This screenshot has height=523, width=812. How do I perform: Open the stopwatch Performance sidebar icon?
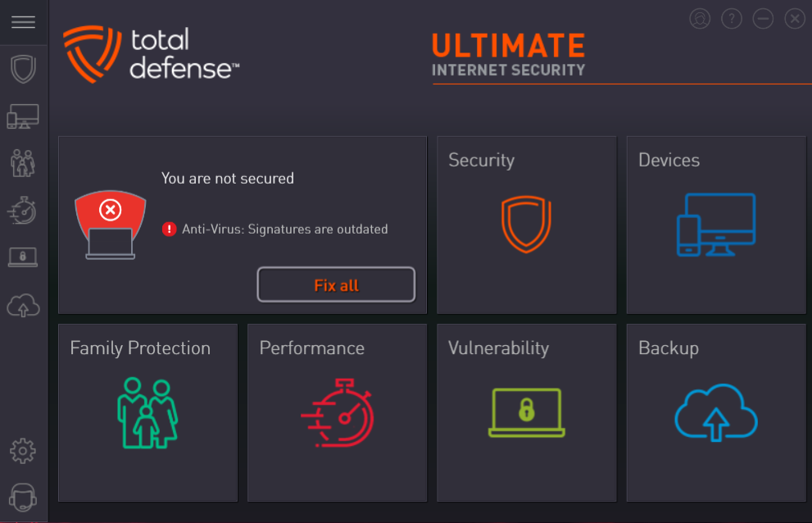22,210
